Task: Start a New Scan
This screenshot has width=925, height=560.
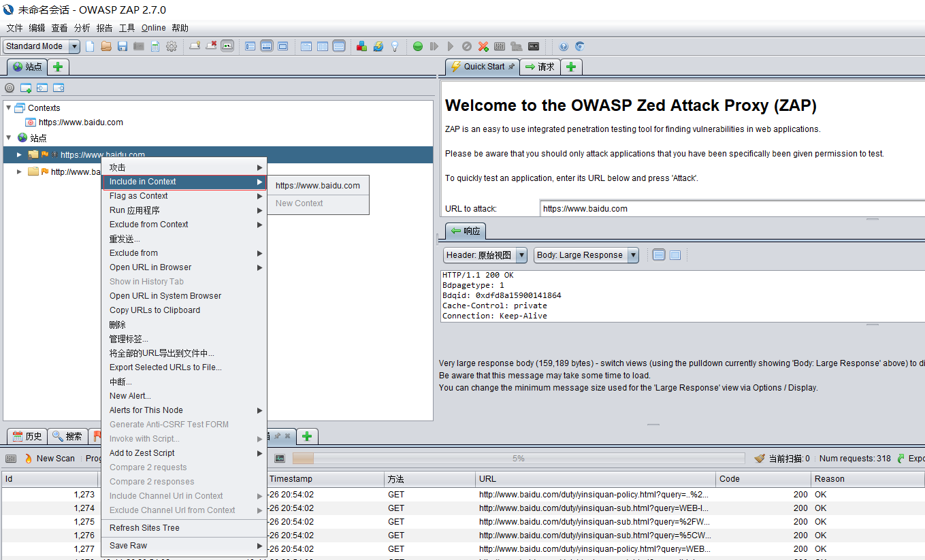Action: 49,459
